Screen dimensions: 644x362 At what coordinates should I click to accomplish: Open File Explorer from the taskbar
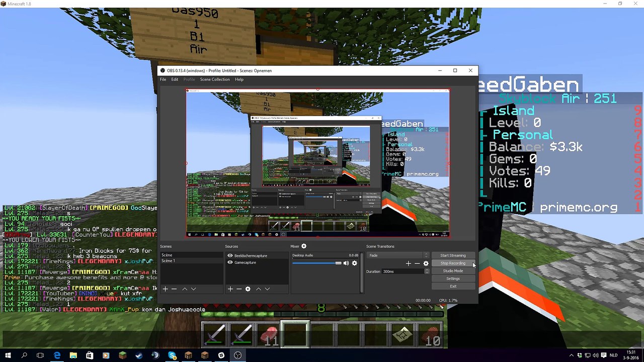coord(73,355)
